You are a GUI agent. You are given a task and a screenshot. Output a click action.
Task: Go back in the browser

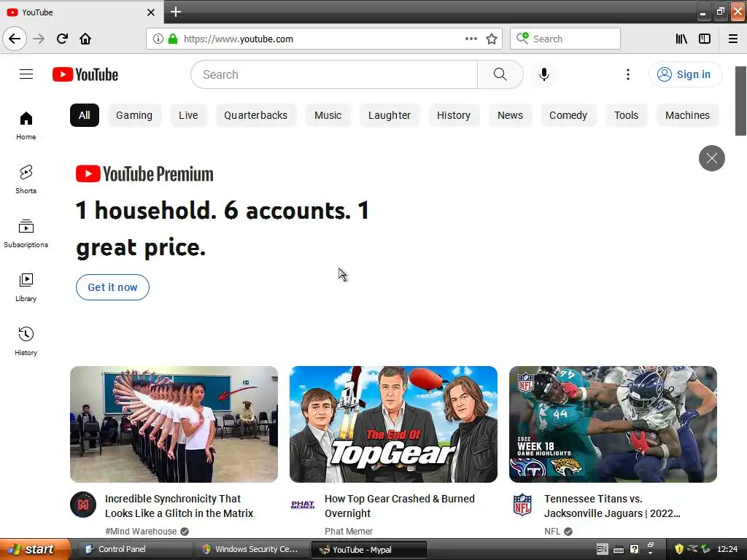pyautogui.click(x=15, y=39)
